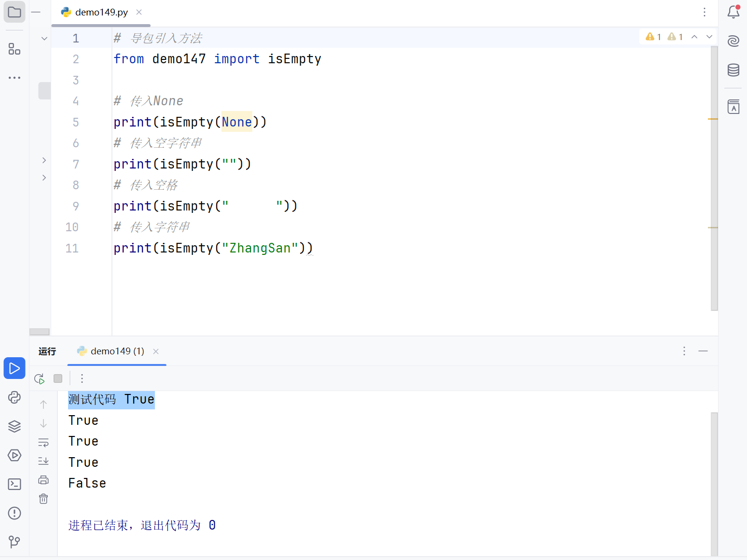This screenshot has height=560, width=747.
Task: Close the demo149 (1) run tab
Action: pyautogui.click(x=156, y=351)
